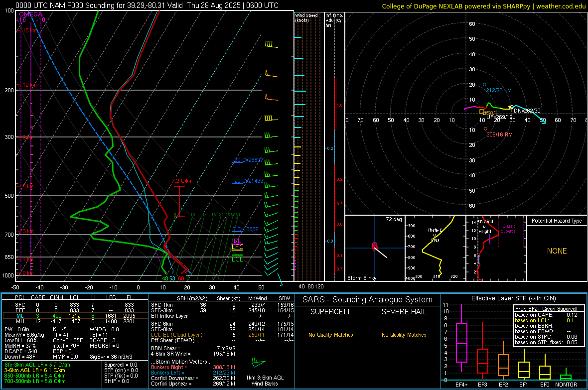This screenshot has height=390, width=588.
Task: Click the yellow LFC level label
Action: point(237,247)
